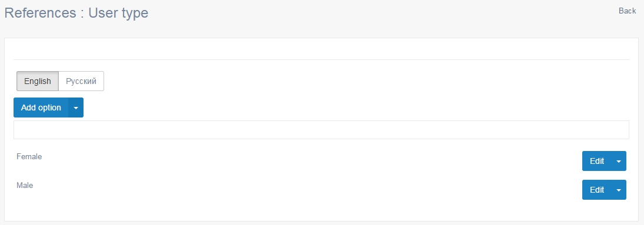The height and width of the screenshot is (225, 644).
Task: Select the Female option label
Action: coord(29,156)
